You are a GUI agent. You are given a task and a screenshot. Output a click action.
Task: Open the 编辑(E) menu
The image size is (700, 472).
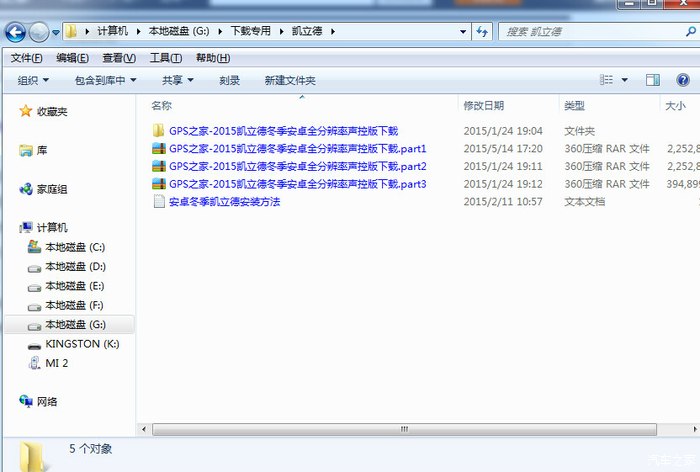[x=72, y=58]
